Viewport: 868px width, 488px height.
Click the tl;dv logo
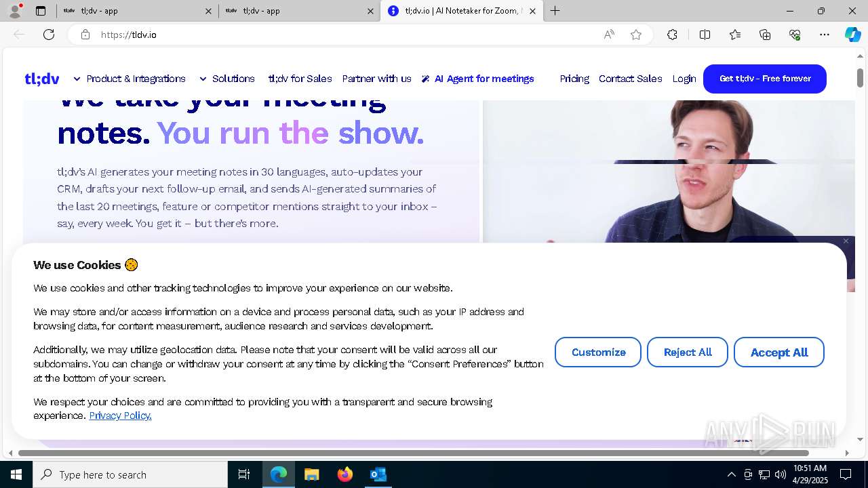42,79
